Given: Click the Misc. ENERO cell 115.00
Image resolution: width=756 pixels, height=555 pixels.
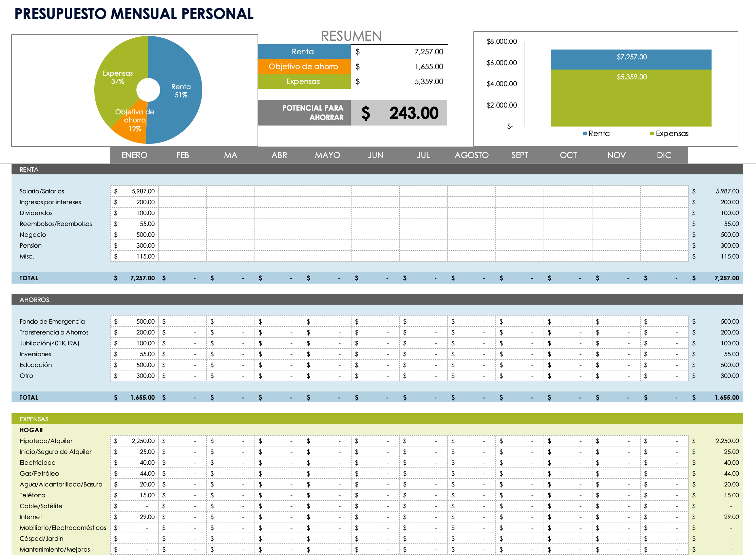Looking at the screenshot, I should pos(134,256).
